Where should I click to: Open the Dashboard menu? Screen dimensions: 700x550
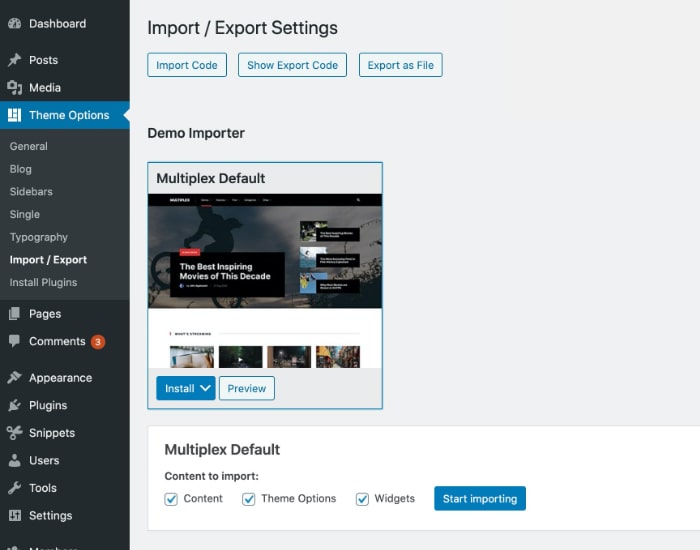pyautogui.click(x=65, y=24)
